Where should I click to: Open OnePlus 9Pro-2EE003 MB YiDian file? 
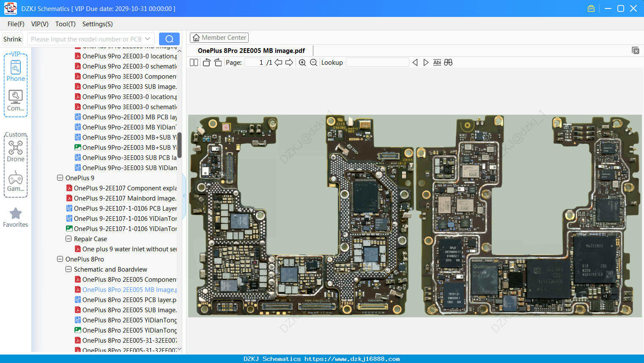point(126,127)
